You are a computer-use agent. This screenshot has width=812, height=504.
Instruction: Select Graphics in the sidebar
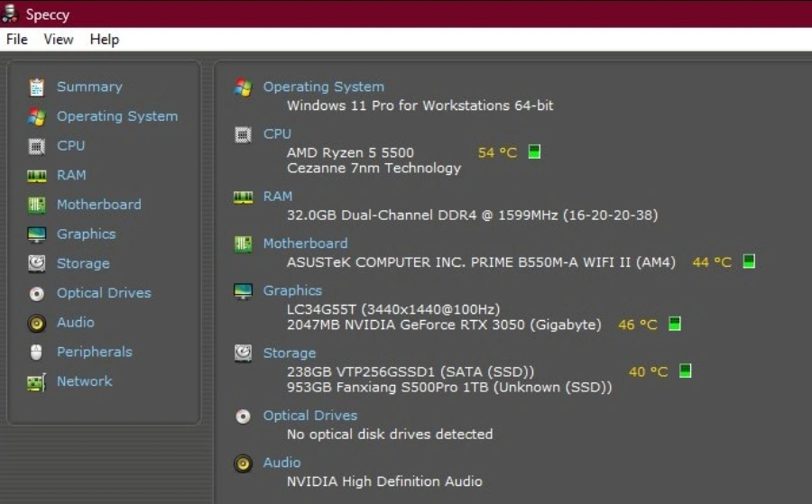[86, 234]
